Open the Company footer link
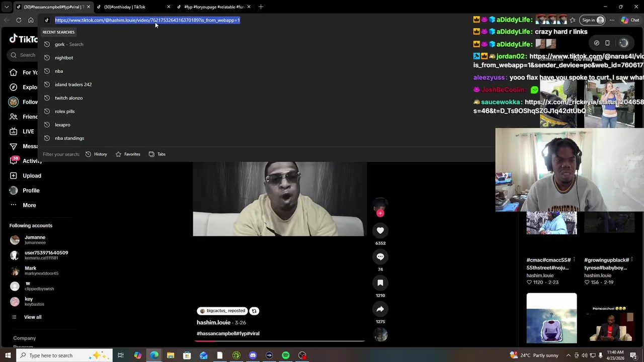Viewport: 644px width, 362px height. tap(24, 338)
